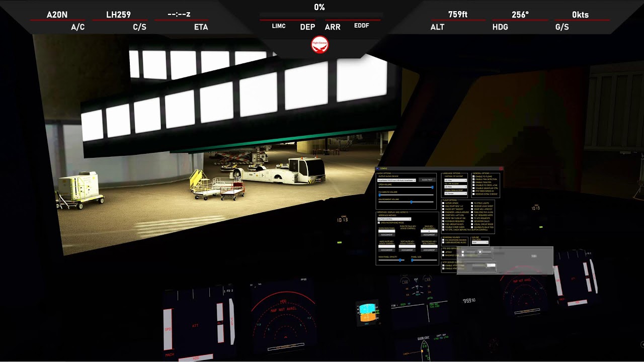Click the 0kts ground speed readout
Image resolution: width=644 pixels, height=362 pixels.
pos(580,15)
